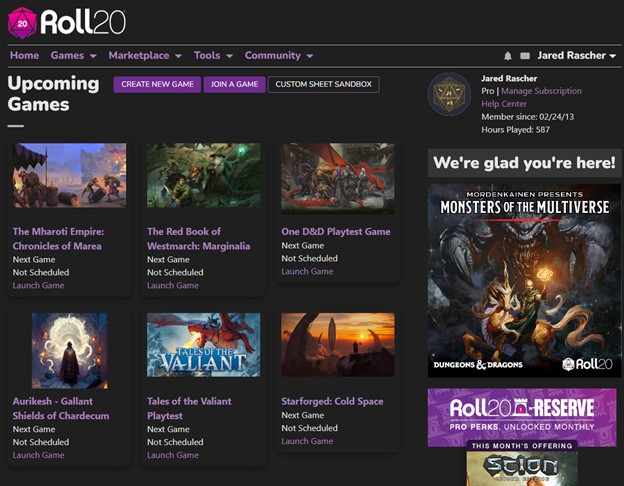Image resolution: width=624 pixels, height=486 pixels.
Task: Open the notifications bell icon
Action: 508,56
